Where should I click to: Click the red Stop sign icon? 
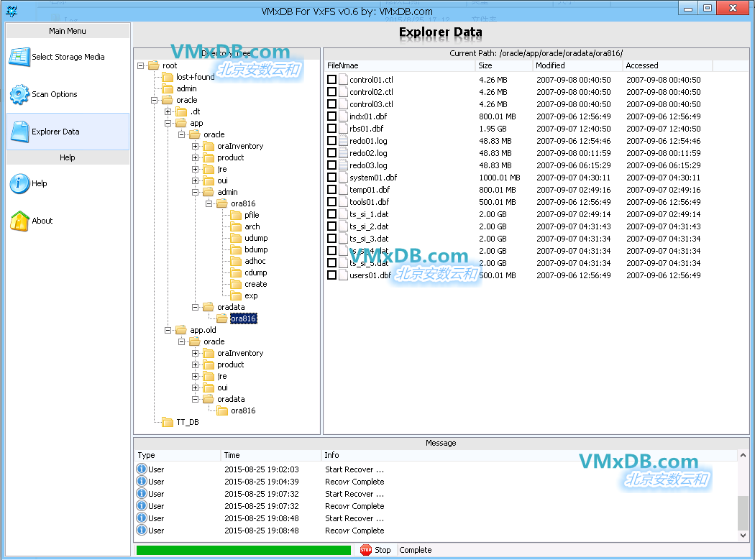point(366,550)
